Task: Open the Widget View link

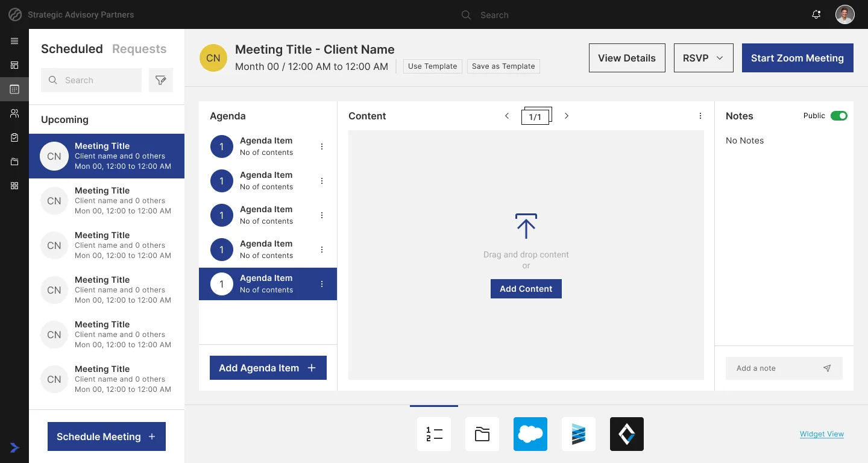Action: (x=822, y=434)
